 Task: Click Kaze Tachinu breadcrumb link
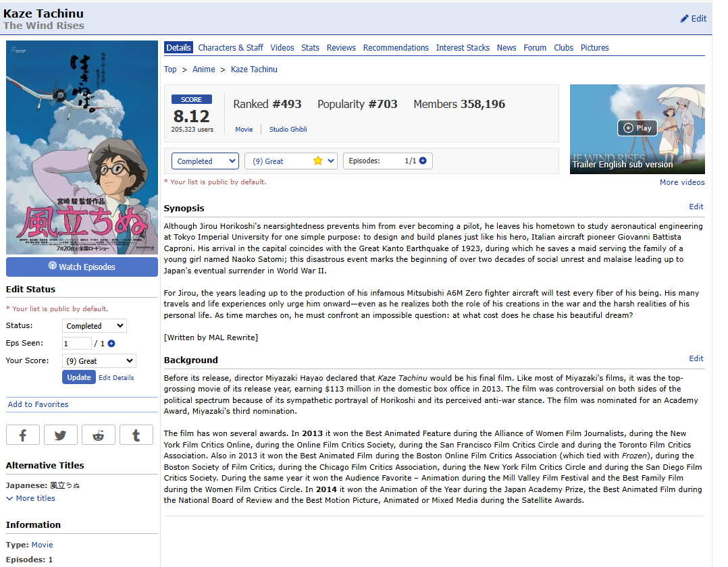point(254,69)
